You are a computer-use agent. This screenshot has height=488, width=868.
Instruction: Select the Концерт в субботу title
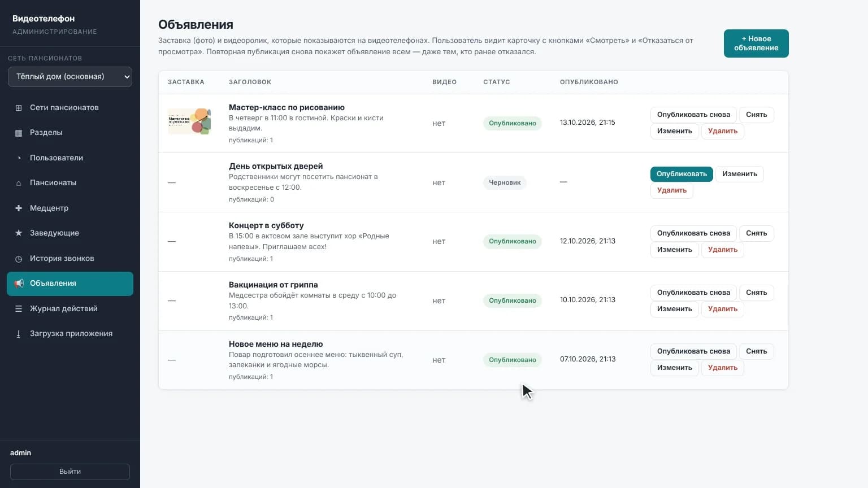coord(266,225)
